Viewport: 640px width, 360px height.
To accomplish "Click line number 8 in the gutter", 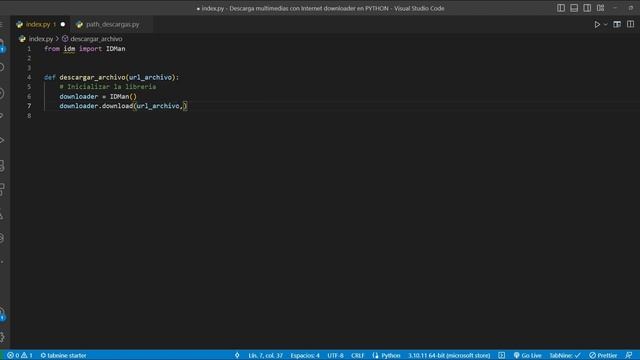I will pyautogui.click(x=29, y=116).
